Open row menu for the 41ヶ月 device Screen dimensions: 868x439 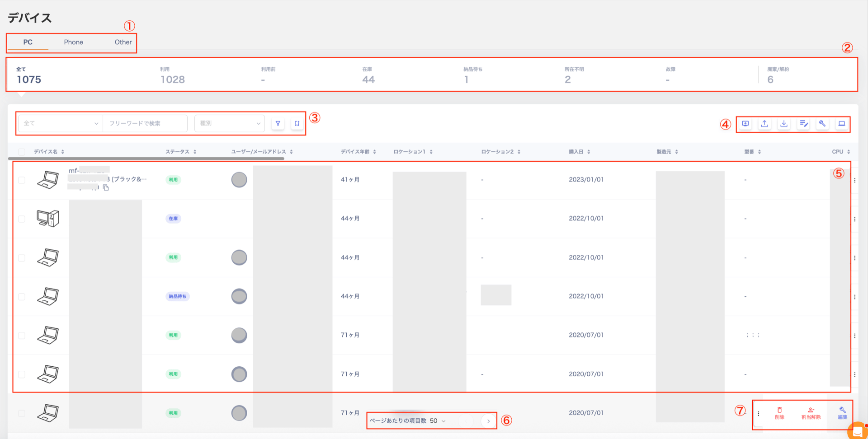pos(854,180)
